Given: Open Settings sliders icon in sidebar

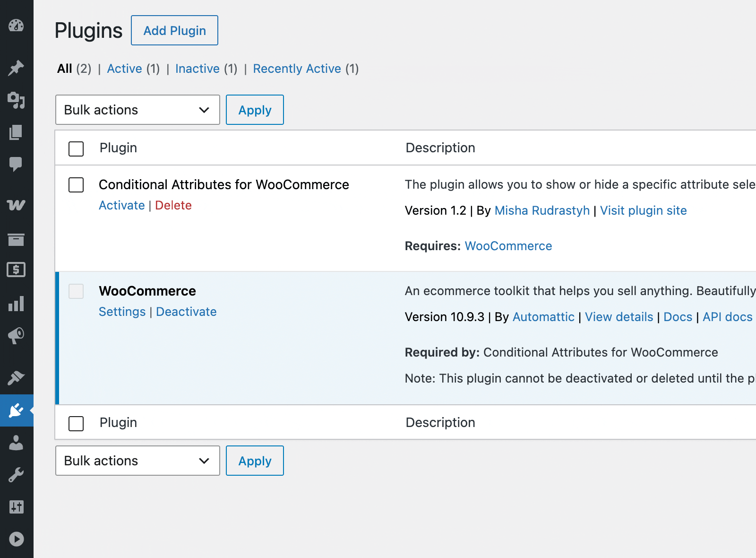Looking at the screenshot, I should [x=16, y=507].
